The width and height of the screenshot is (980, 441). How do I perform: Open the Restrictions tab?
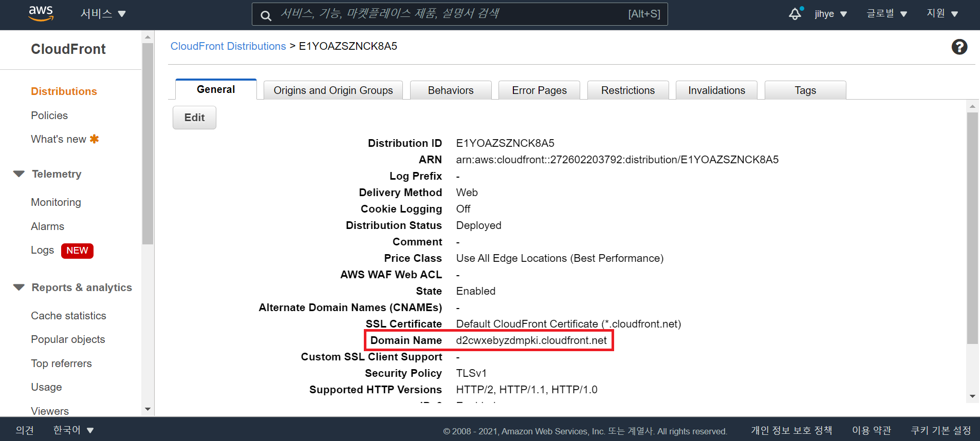point(628,90)
